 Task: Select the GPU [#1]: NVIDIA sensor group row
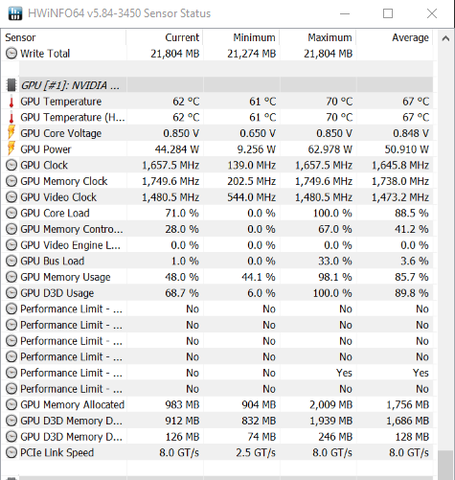[x=219, y=85]
